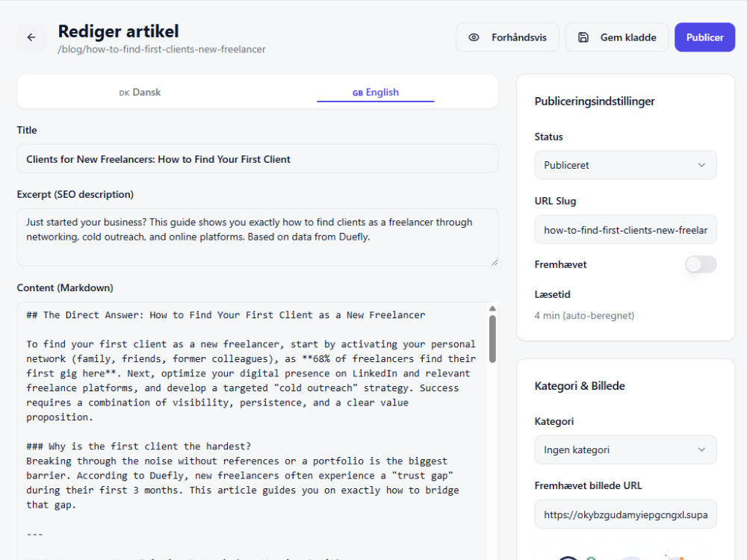This screenshot has width=747, height=560.
Task: Click the Kategori & Billede heading
Action: (580, 386)
